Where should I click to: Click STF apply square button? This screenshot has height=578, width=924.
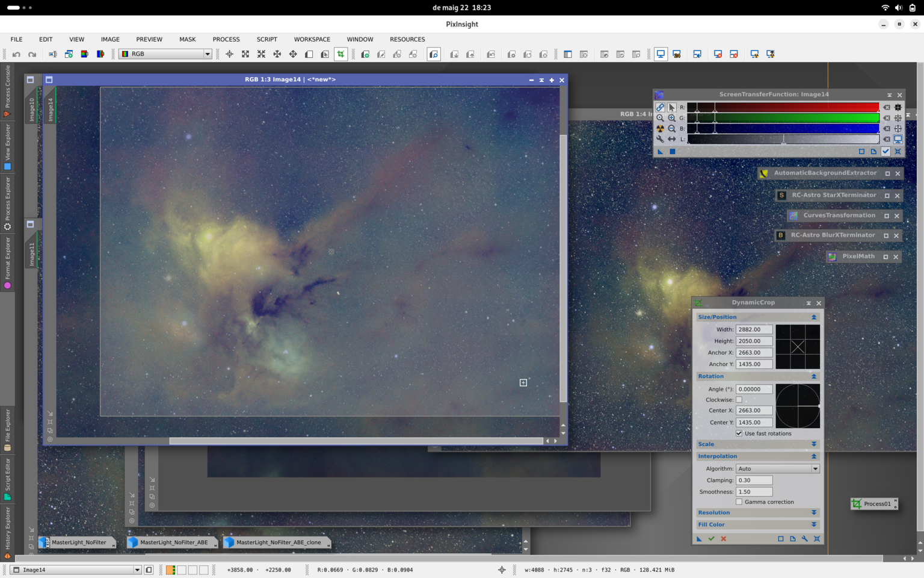pyautogui.click(x=673, y=151)
